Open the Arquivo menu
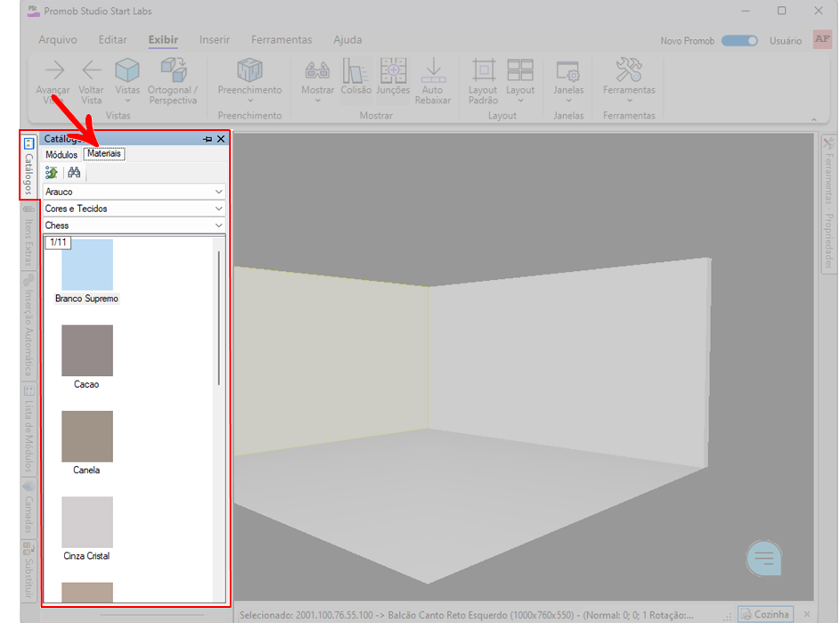The image size is (840, 623). tap(57, 40)
